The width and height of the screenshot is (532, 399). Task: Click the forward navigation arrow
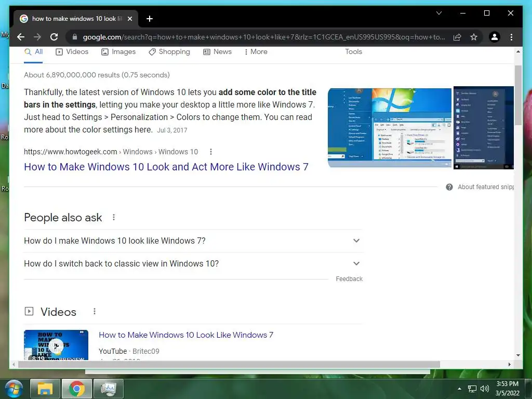point(37,37)
